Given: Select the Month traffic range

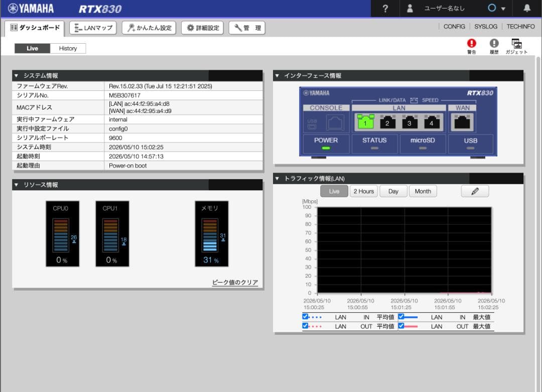Looking at the screenshot, I should tap(423, 191).
